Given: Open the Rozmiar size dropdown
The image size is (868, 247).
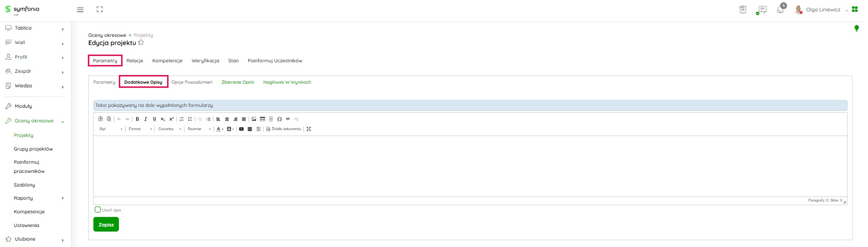Looking at the screenshot, I should (199, 129).
